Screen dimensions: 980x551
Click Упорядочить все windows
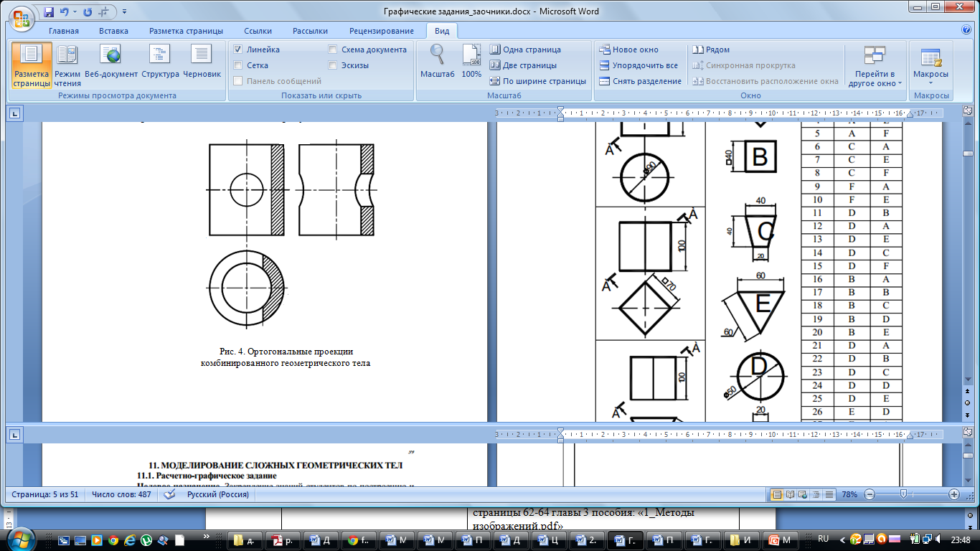[638, 65]
